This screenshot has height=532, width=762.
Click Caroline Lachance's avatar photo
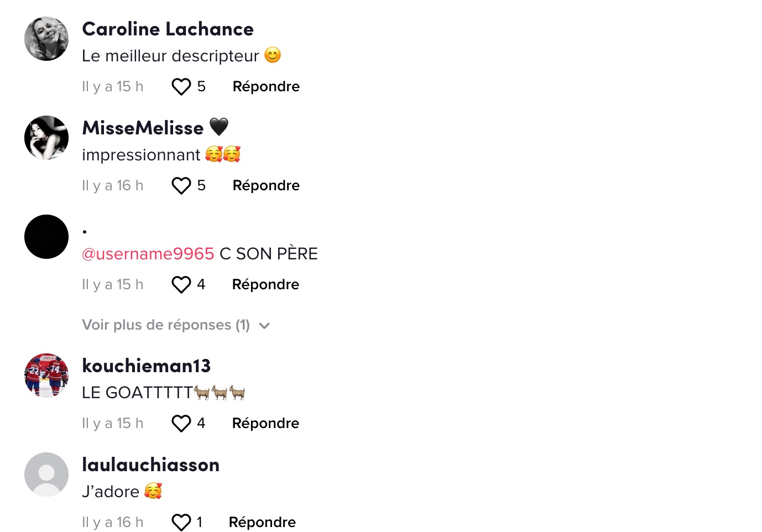pos(46,39)
